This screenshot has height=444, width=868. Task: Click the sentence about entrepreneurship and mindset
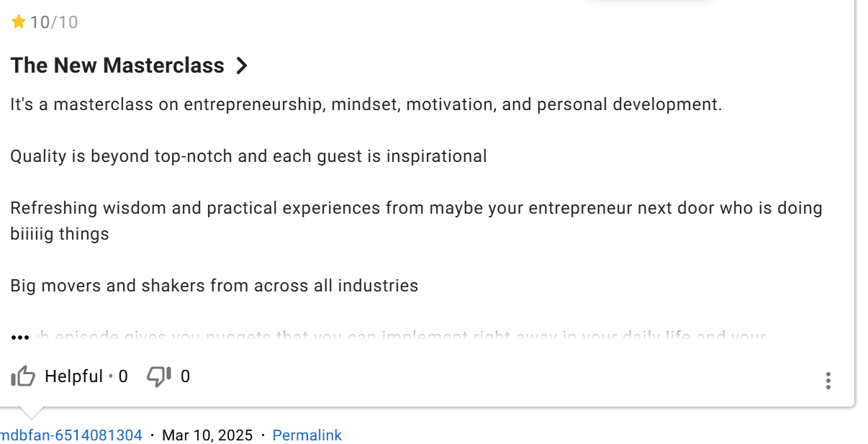[366, 105]
